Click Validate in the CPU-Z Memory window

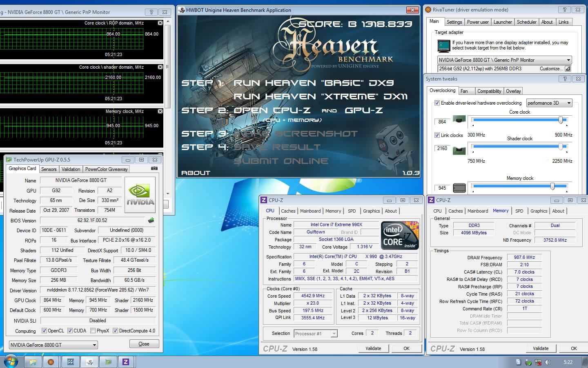tap(541, 348)
